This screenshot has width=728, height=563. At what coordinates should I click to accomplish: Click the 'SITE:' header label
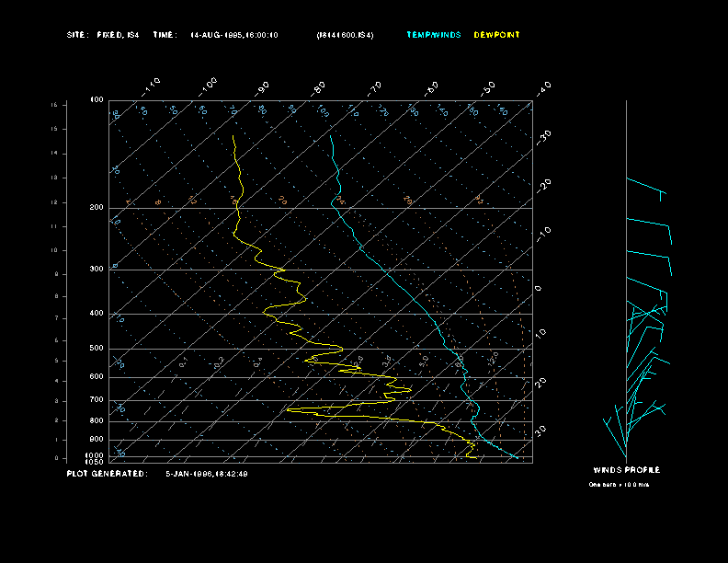[77, 35]
